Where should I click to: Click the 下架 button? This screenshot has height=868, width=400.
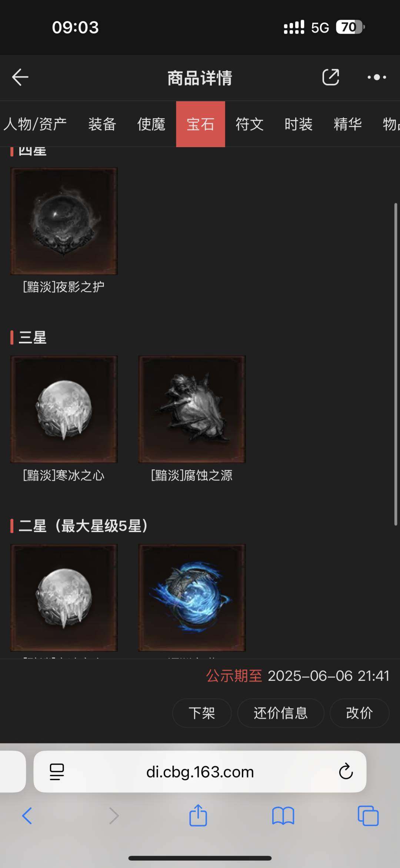pos(202,713)
